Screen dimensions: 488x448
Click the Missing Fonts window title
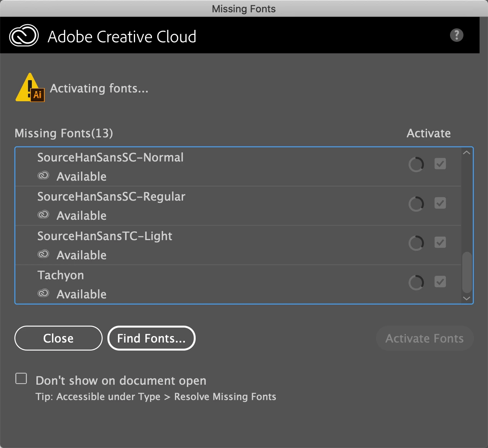coord(244,9)
